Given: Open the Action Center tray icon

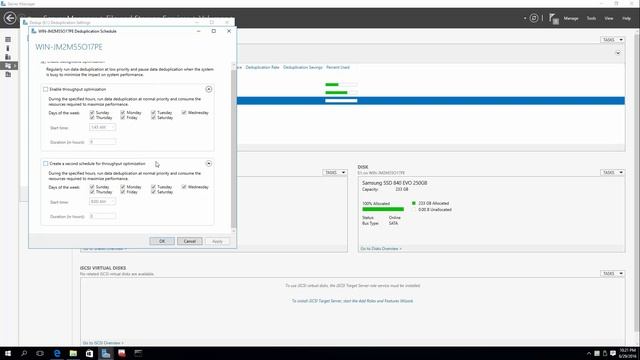Looking at the screenshot, I should (x=613, y=353).
